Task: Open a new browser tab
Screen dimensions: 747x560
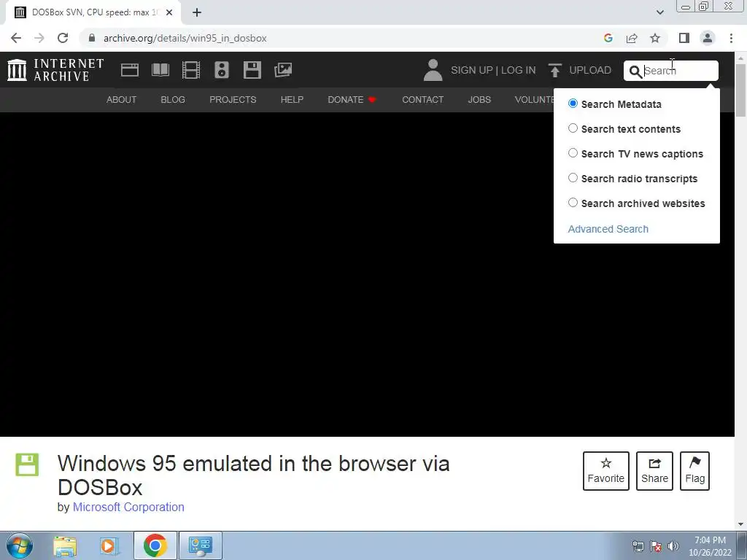Action: coord(197,12)
